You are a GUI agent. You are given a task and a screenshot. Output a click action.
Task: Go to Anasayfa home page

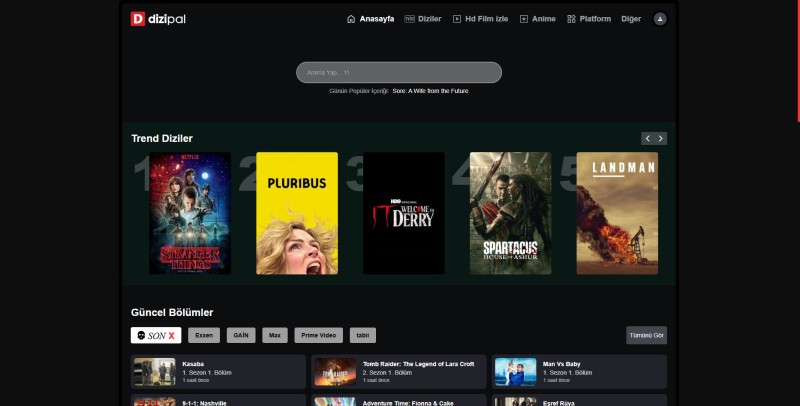click(x=370, y=19)
